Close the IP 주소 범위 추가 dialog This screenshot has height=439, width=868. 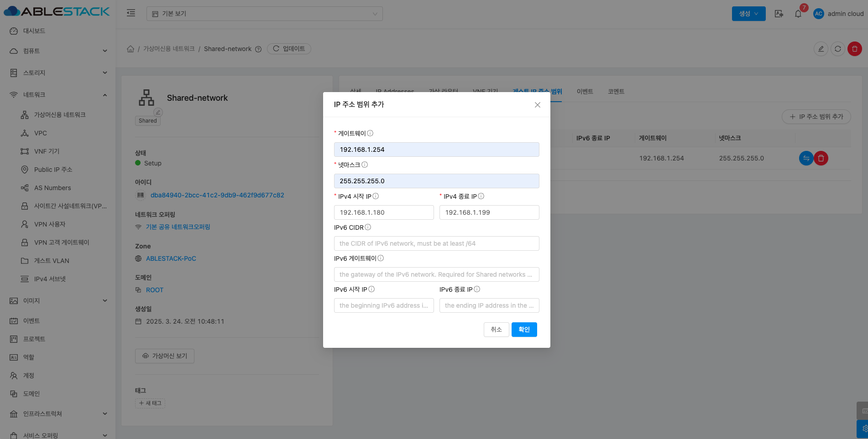(537, 105)
